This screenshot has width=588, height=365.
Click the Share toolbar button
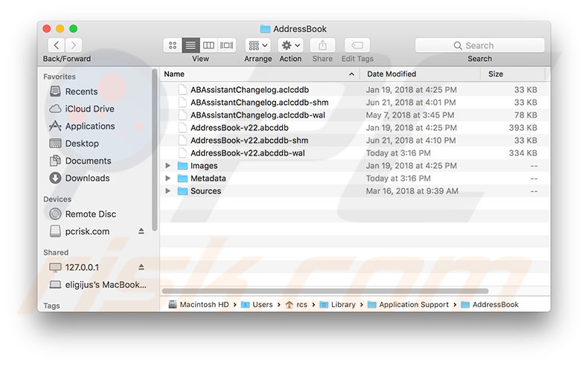point(322,45)
